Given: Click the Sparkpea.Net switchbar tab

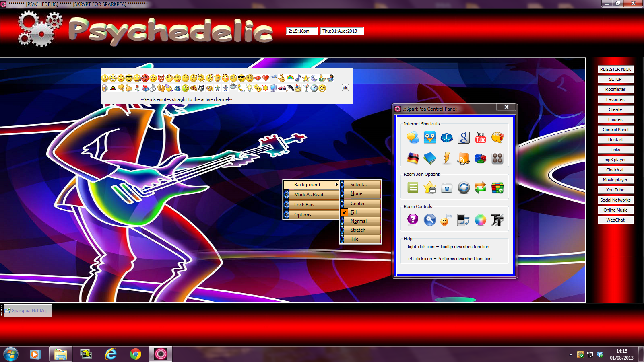Looking at the screenshot, I should pos(27,311).
